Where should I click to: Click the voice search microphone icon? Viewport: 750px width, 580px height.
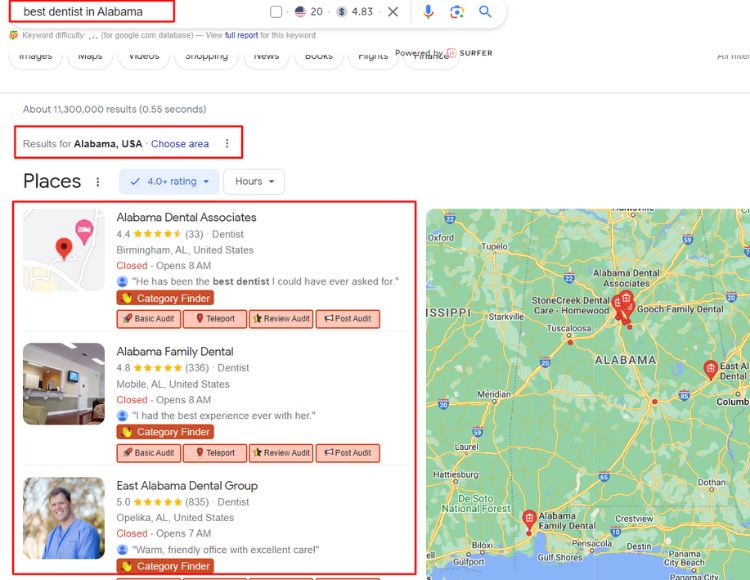[428, 11]
